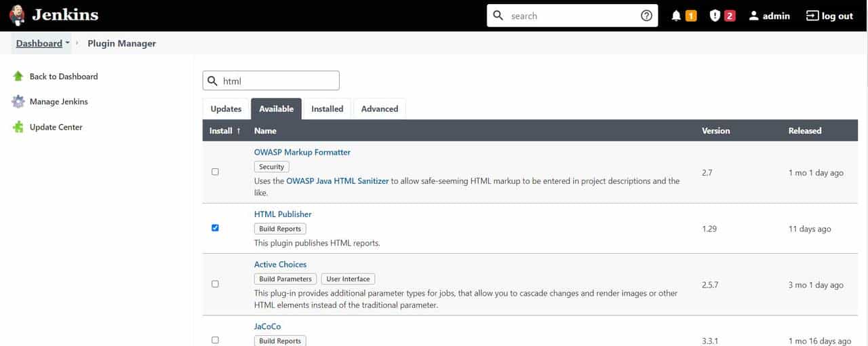The image size is (868, 346).
Task: Click the plugin filter magnifier icon
Action: [212, 81]
